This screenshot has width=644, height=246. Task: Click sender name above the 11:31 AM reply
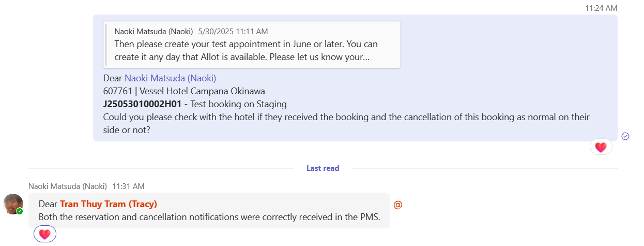point(67,186)
